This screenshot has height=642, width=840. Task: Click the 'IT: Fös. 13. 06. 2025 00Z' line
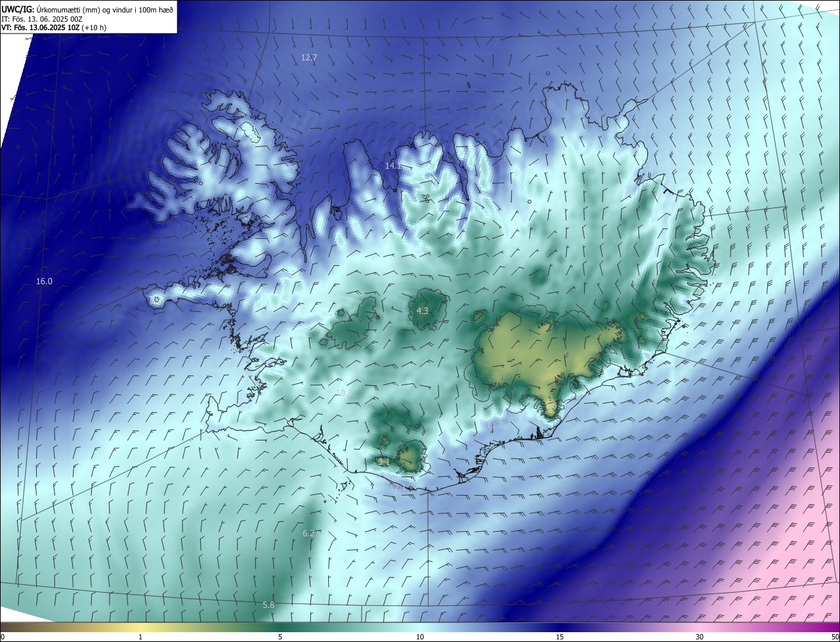coord(41,18)
